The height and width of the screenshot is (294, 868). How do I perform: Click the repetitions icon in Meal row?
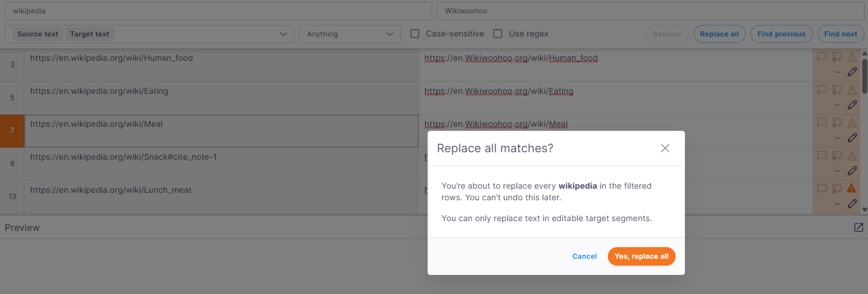click(837, 123)
